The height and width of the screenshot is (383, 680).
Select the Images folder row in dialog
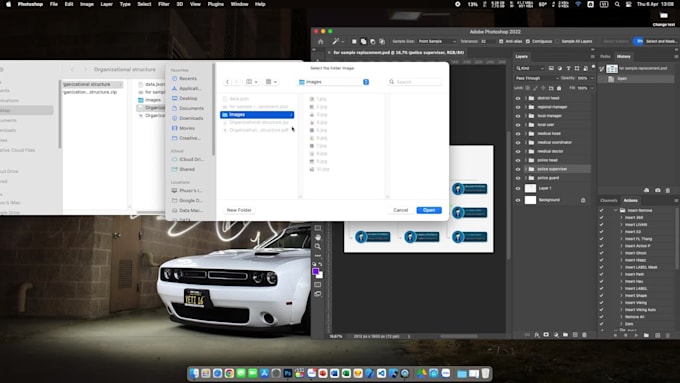click(257, 115)
